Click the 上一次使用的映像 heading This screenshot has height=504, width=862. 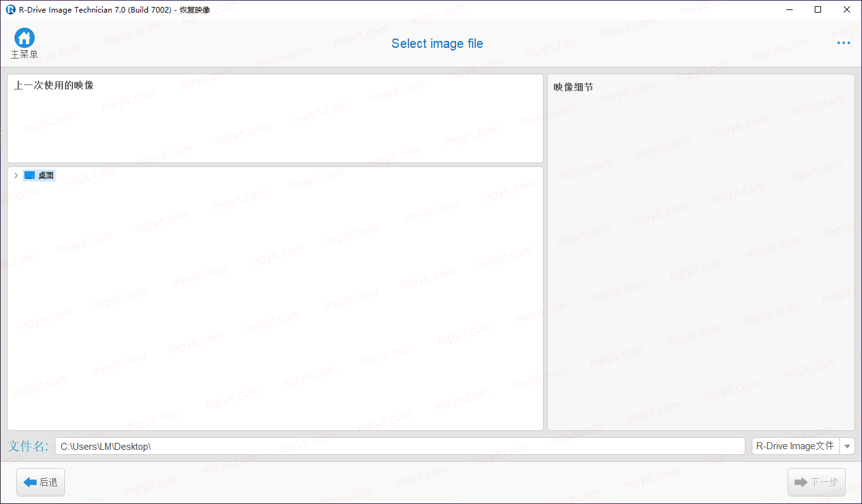pos(54,85)
